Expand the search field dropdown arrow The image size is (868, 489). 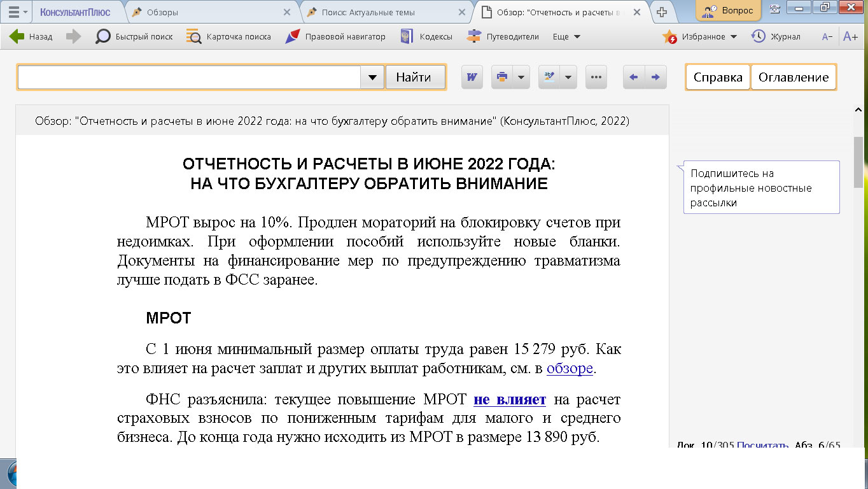372,77
